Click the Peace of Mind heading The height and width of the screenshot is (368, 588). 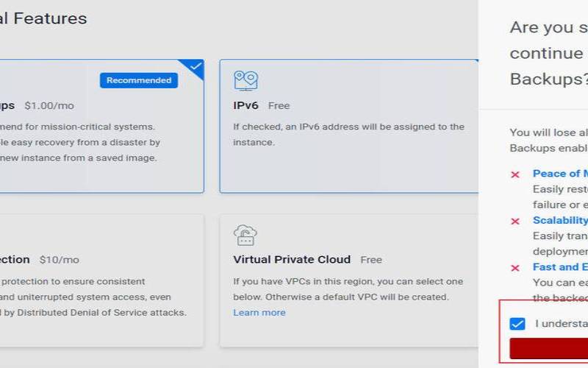click(x=560, y=174)
